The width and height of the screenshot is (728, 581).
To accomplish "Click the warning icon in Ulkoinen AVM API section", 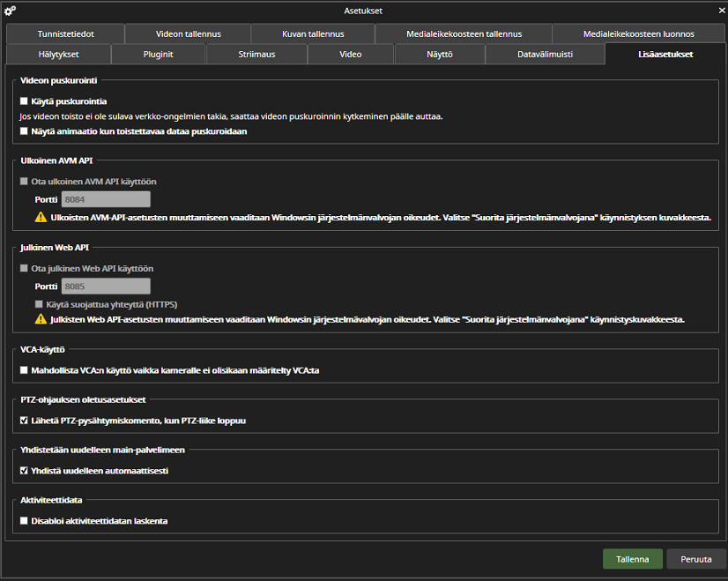I will pos(41,217).
